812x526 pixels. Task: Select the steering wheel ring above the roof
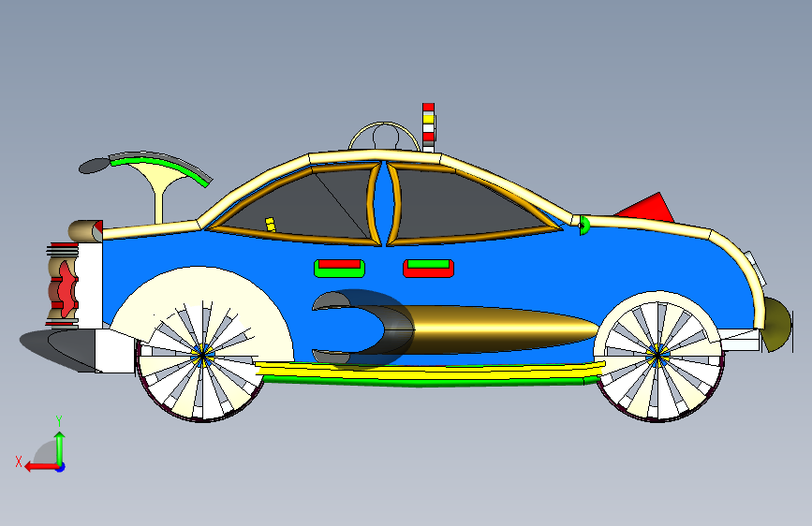pyautogui.click(x=384, y=137)
